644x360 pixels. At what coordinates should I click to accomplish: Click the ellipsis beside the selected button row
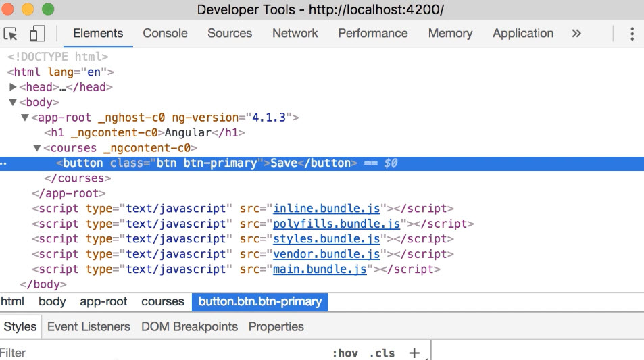[3, 163]
